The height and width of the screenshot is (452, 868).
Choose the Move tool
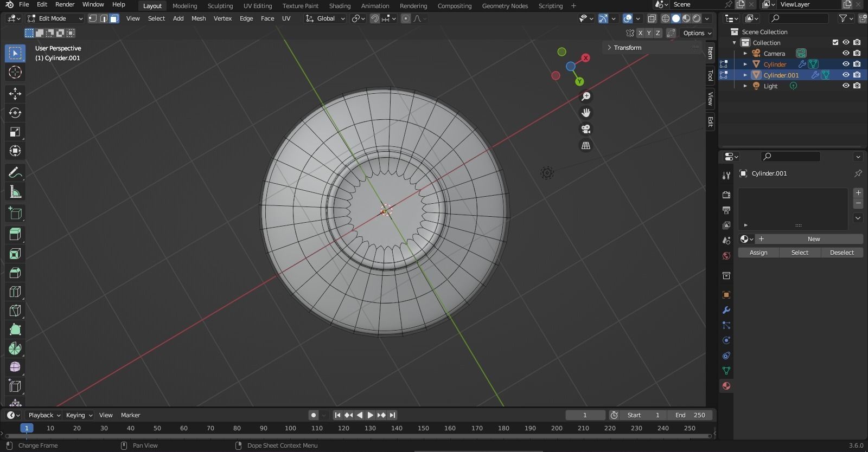[x=15, y=94]
